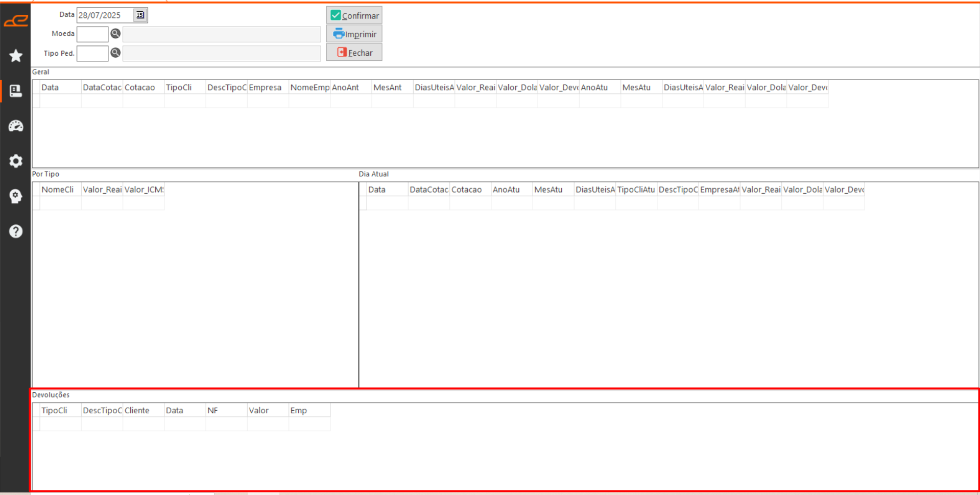The image size is (980, 495).
Task: Click into the Data date field
Action: click(x=105, y=15)
